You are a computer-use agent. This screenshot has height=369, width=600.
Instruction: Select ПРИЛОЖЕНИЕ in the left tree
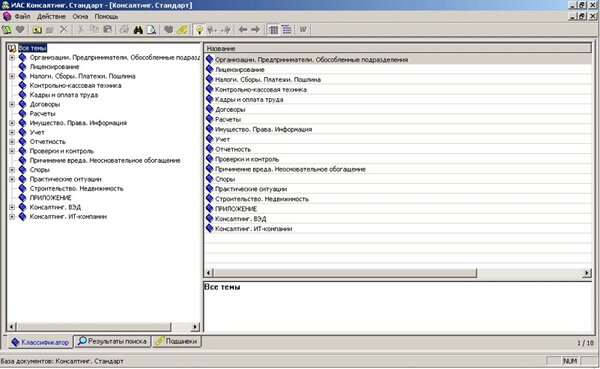click(x=51, y=198)
